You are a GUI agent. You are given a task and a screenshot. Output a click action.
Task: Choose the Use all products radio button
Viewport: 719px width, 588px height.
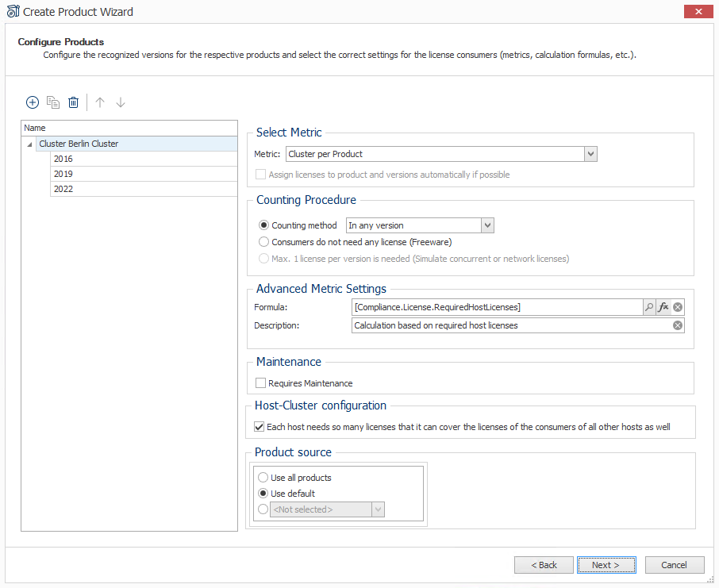(x=263, y=478)
